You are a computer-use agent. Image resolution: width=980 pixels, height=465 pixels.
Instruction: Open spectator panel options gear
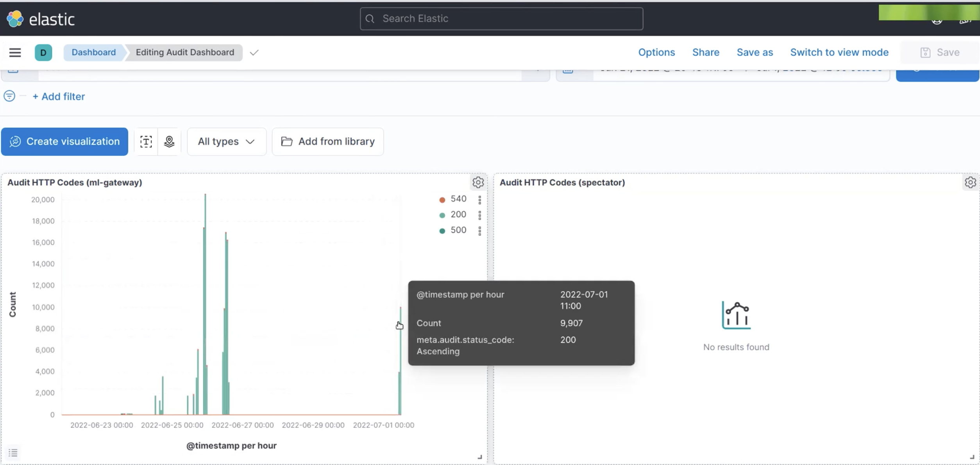pyautogui.click(x=970, y=182)
